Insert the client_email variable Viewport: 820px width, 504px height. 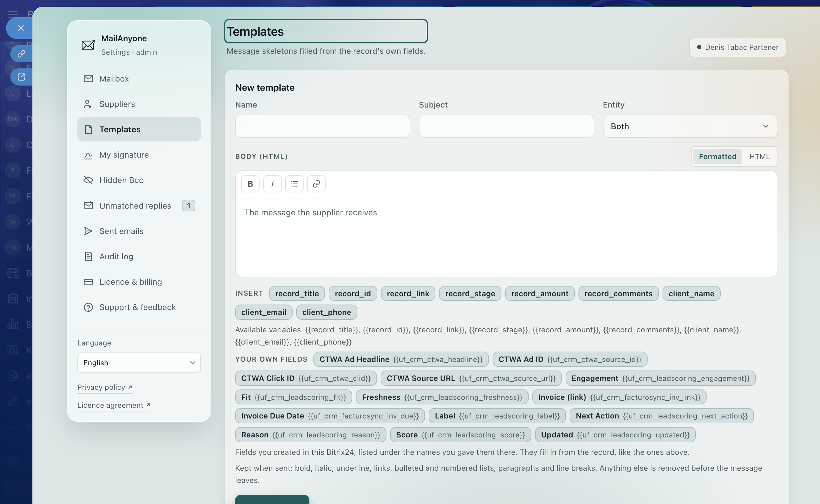pyautogui.click(x=264, y=312)
